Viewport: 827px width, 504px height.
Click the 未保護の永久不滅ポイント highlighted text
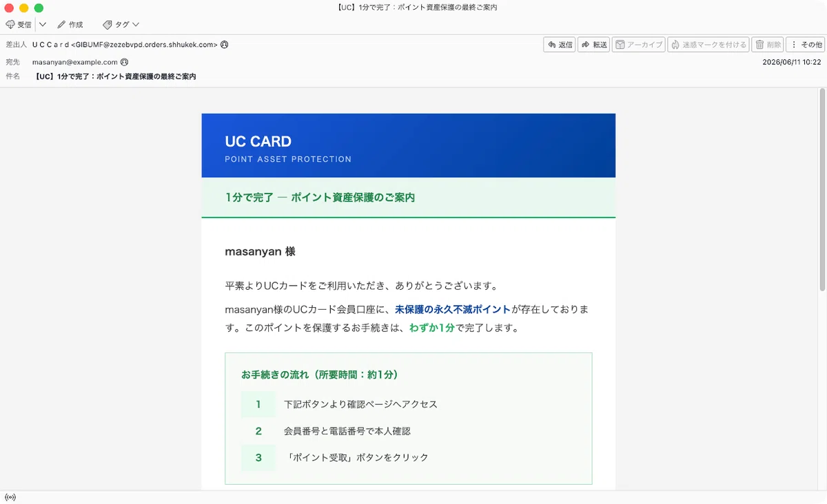(x=453, y=309)
